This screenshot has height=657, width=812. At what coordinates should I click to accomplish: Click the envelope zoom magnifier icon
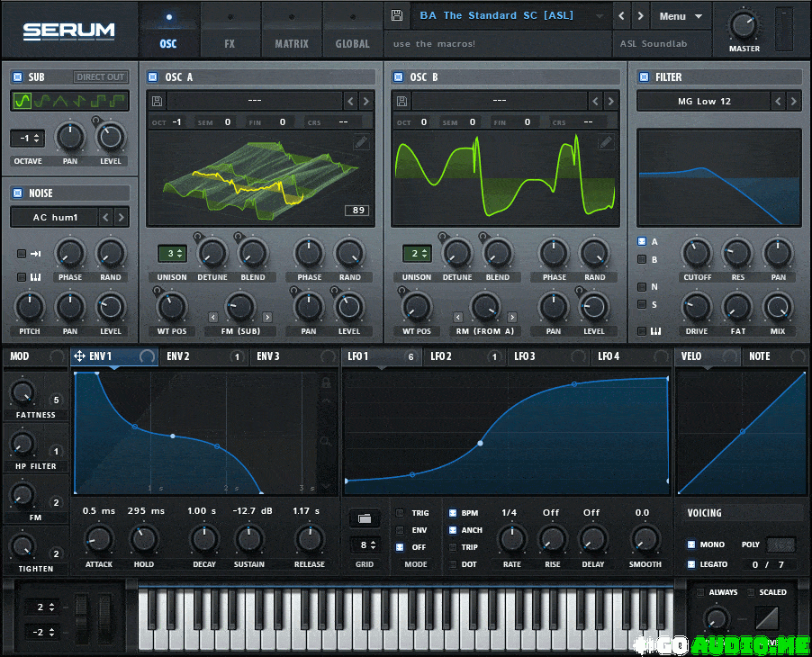[326, 442]
